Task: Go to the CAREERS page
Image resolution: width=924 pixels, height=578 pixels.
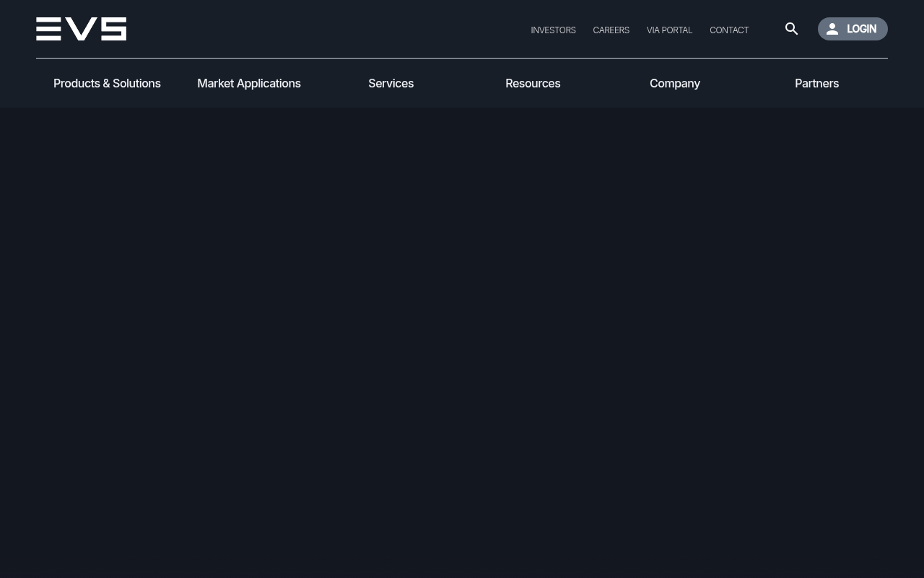Action: coord(611,30)
